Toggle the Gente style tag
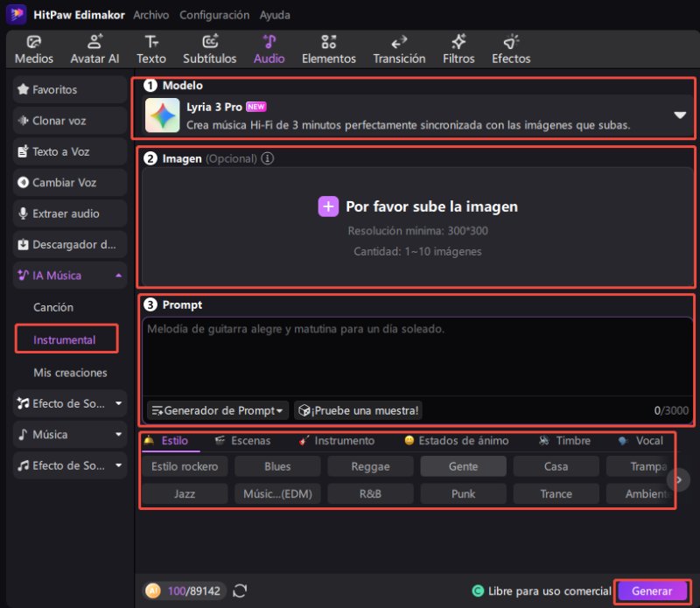Image resolution: width=700 pixels, height=608 pixels. coord(464,466)
